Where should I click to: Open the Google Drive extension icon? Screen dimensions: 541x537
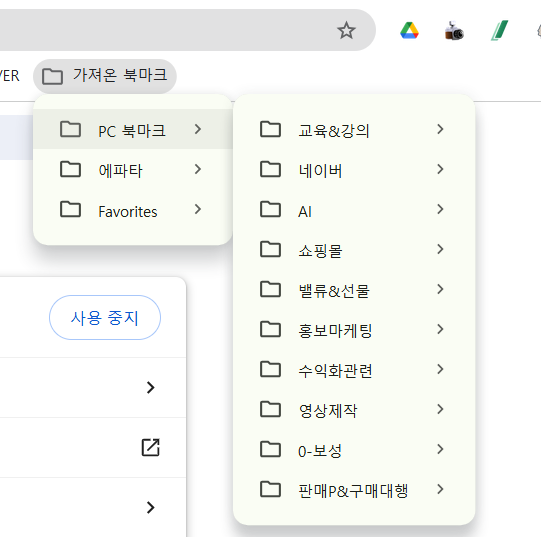410,31
